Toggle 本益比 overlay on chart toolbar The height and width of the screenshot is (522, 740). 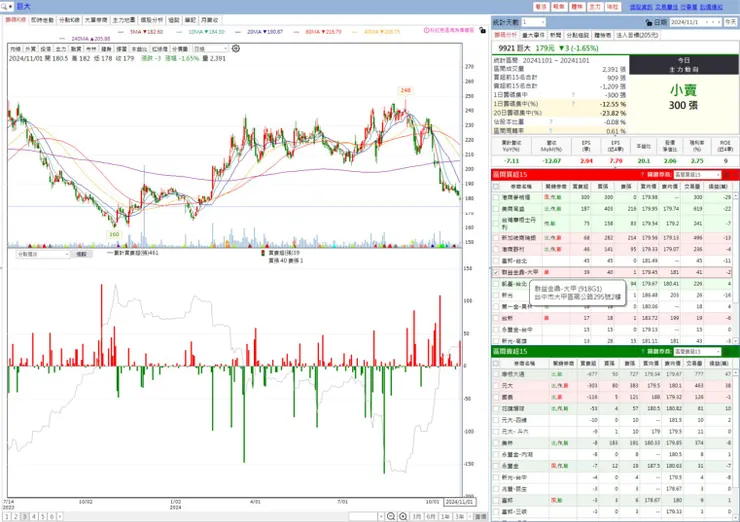[139, 49]
